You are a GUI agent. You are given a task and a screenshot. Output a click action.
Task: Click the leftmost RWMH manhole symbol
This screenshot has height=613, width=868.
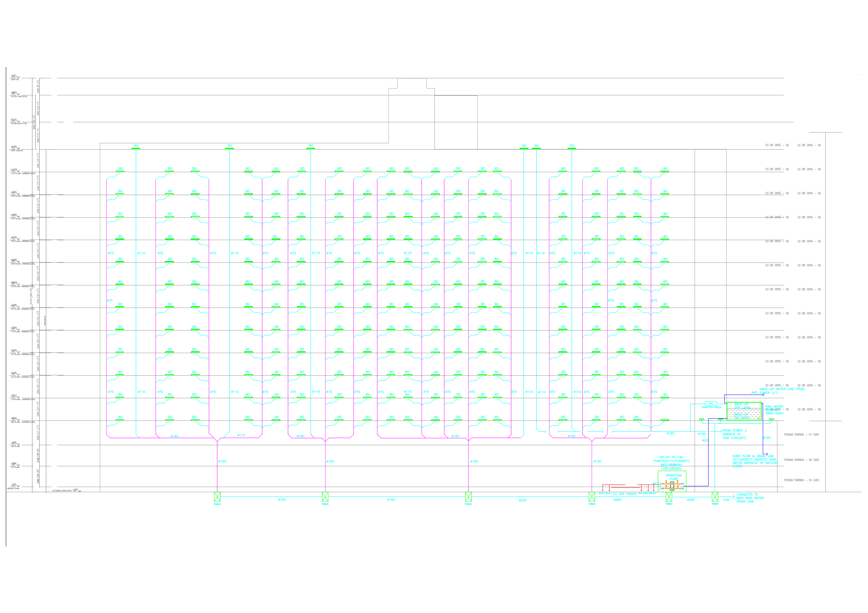coord(217,496)
